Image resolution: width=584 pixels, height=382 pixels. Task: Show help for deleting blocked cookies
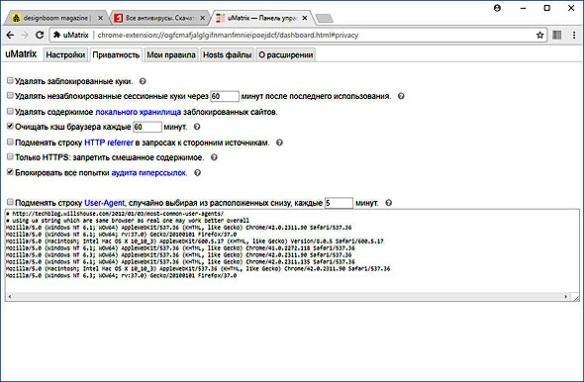142,81
